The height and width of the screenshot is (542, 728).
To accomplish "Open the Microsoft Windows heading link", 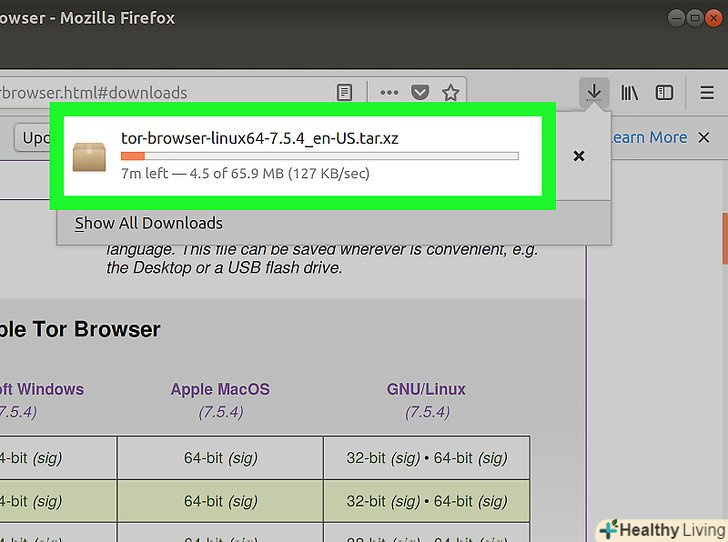I will [42, 389].
